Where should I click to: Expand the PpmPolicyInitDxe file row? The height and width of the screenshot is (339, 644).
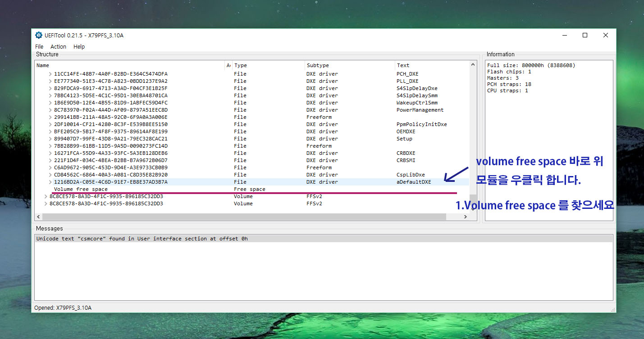50,124
